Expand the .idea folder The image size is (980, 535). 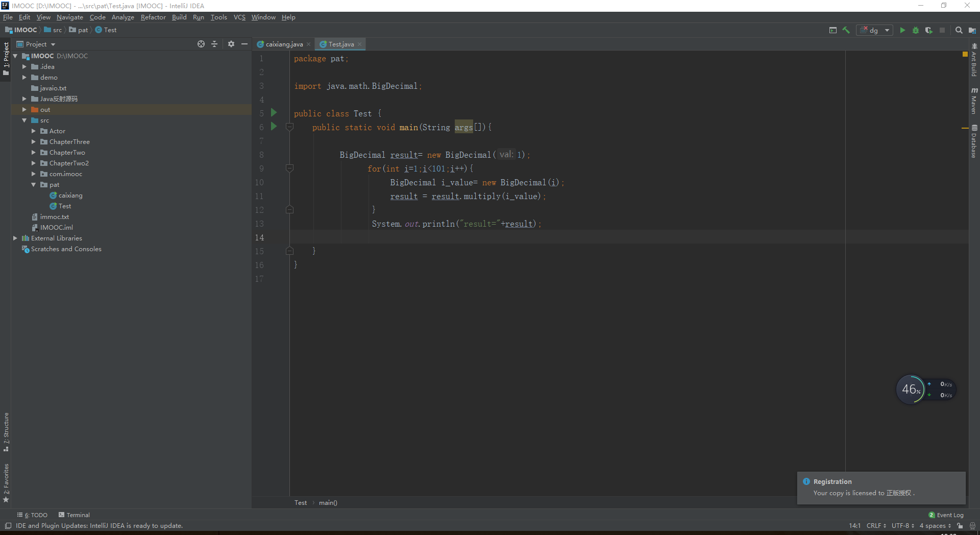point(24,67)
